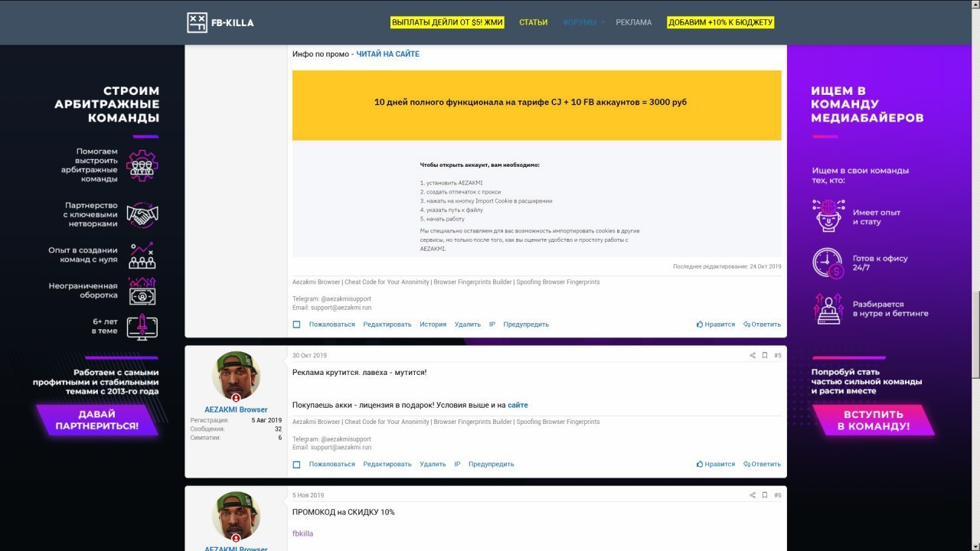Open AEZAKMI Browser avatar in post #6

click(x=236, y=516)
